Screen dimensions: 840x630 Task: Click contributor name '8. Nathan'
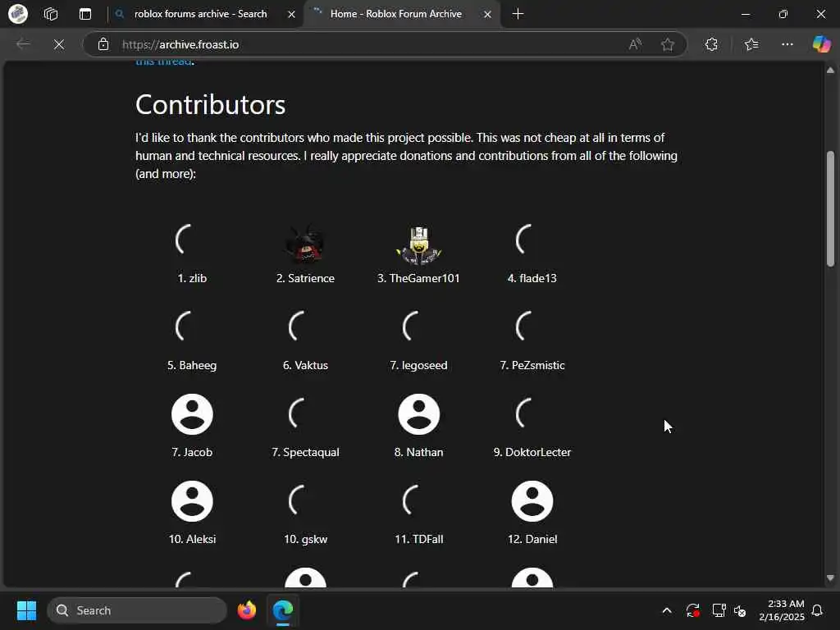(x=418, y=452)
